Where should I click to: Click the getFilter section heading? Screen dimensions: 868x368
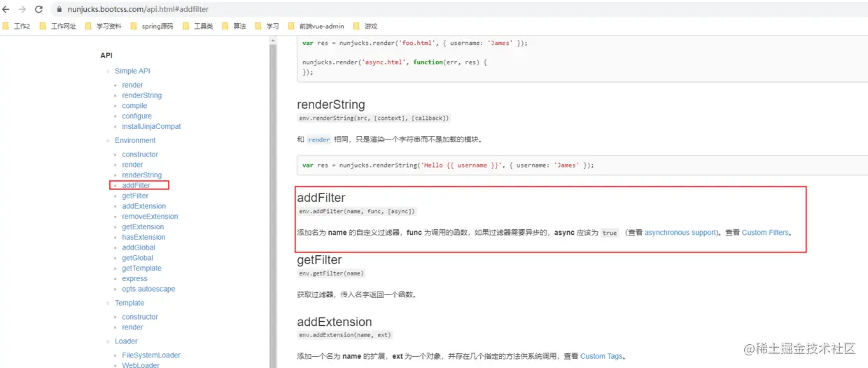(319, 260)
